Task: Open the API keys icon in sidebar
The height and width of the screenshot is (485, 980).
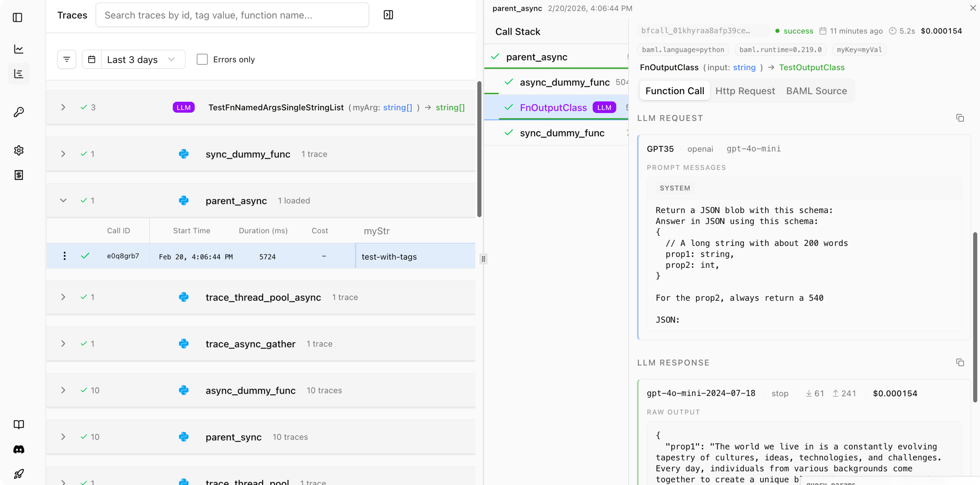Action: point(19,112)
